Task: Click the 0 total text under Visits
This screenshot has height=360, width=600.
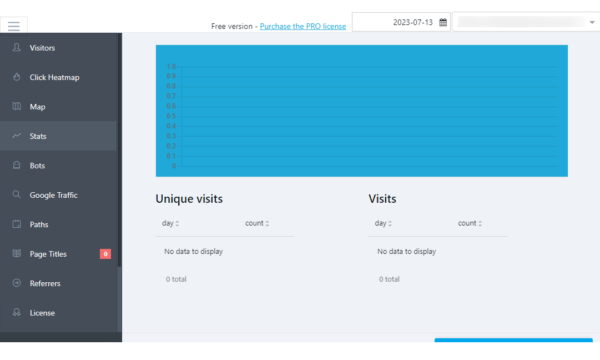Action: [x=389, y=279]
